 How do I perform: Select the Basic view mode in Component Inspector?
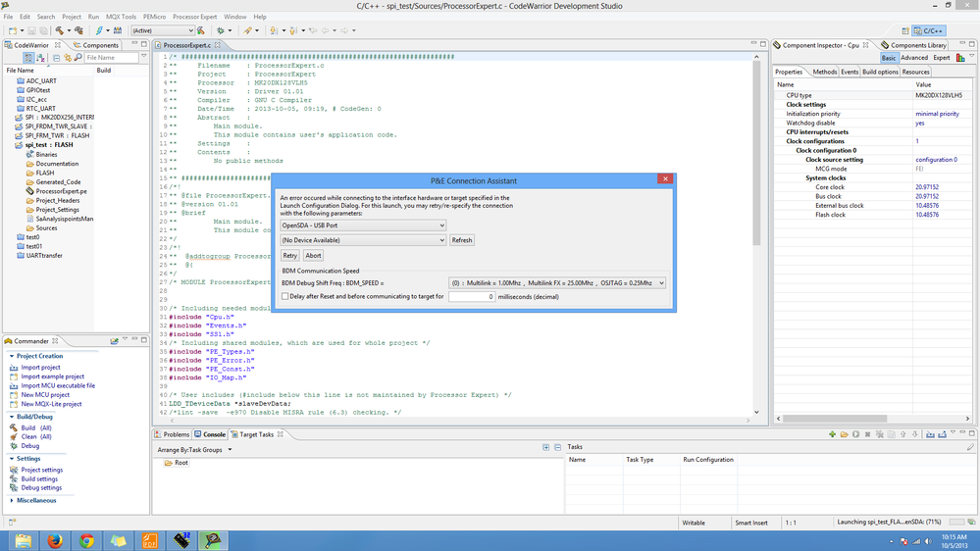tap(889, 58)
